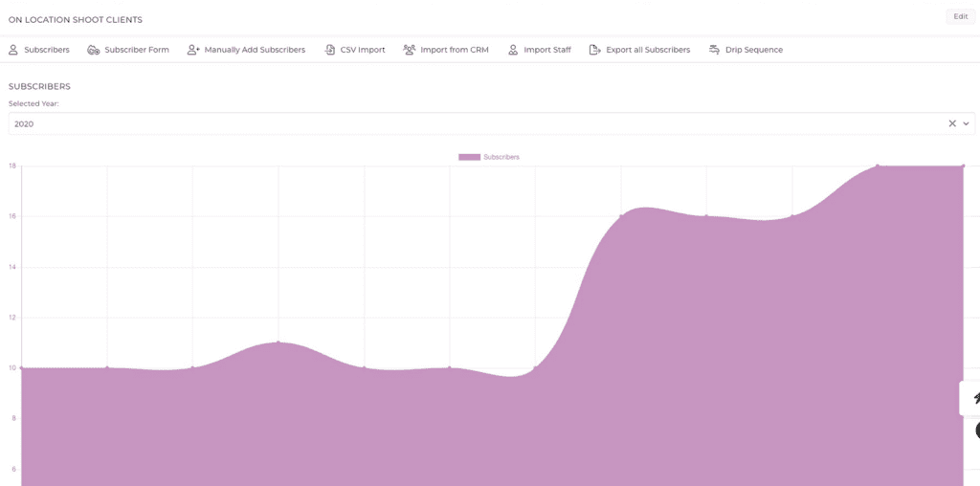
Task: Open the year selector showing 2020
Action: tap(479, 123)
